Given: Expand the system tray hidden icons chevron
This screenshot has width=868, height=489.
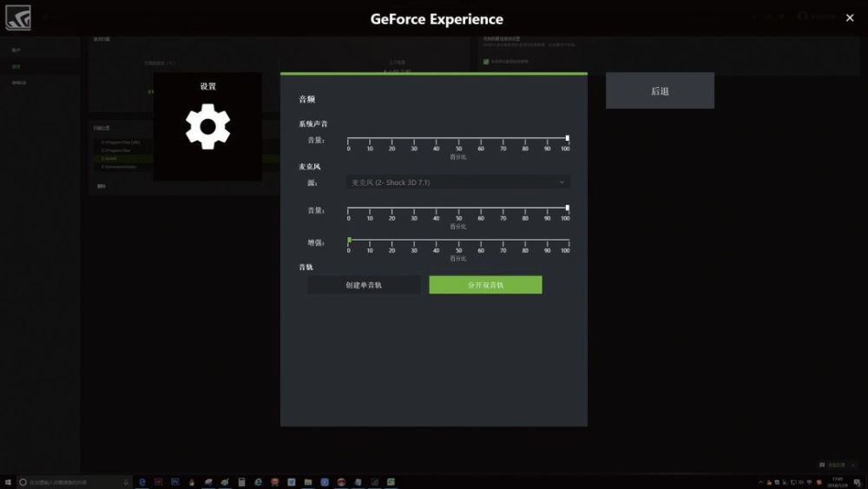Looking at the screenshot, I should (x=760, y=482).
